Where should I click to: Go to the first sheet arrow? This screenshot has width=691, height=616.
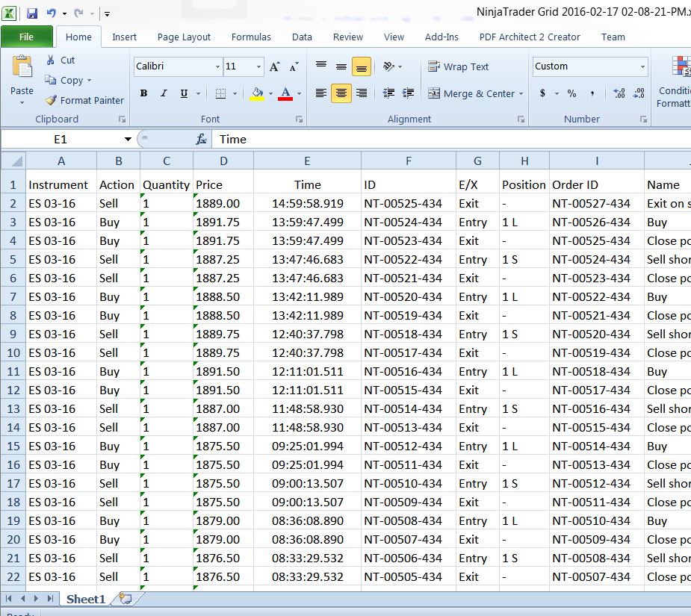point(8,599)
